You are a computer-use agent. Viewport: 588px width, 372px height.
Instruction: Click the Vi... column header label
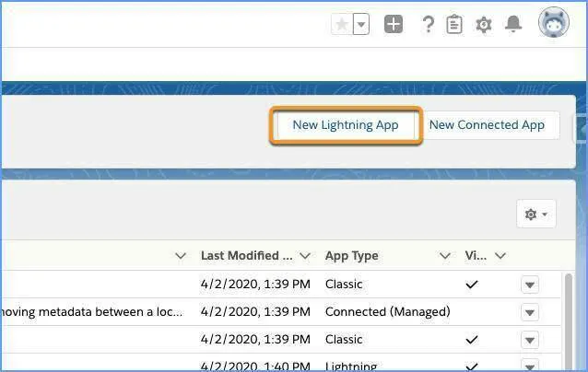pyautogui.click(x=476, y=255)
